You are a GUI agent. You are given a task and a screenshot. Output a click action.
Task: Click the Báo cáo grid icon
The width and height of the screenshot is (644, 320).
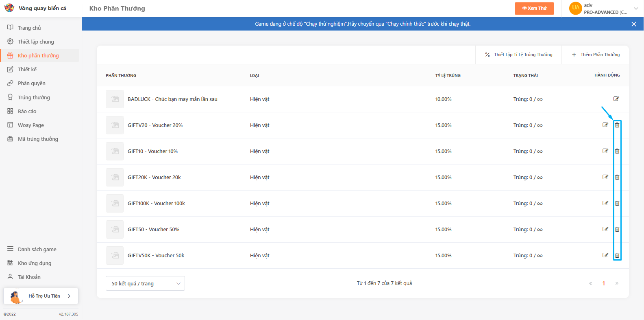tap(10, 111)
